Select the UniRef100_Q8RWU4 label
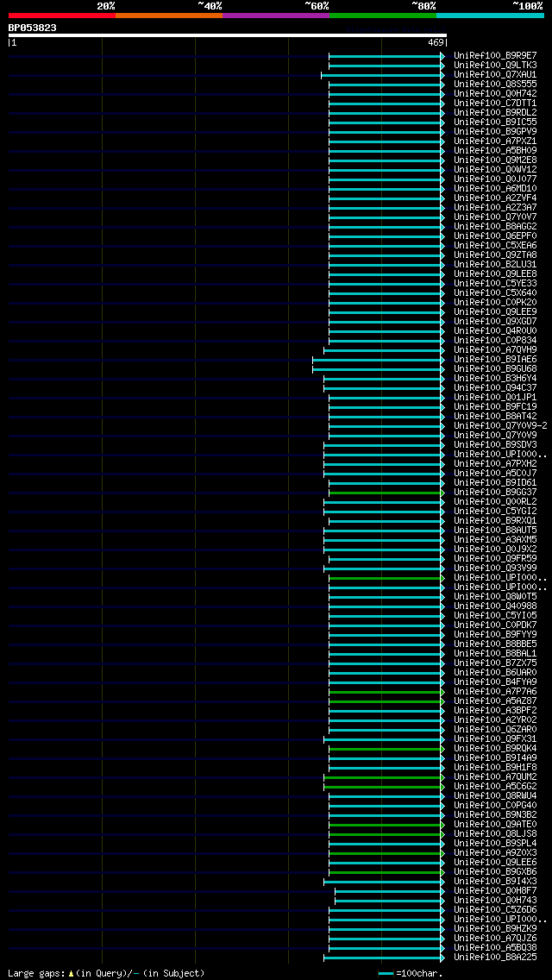 coord(495,796)
